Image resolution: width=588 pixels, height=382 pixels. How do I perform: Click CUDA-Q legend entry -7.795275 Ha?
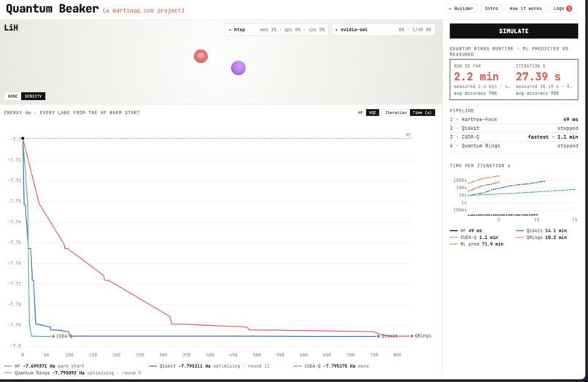pos(331,366)
